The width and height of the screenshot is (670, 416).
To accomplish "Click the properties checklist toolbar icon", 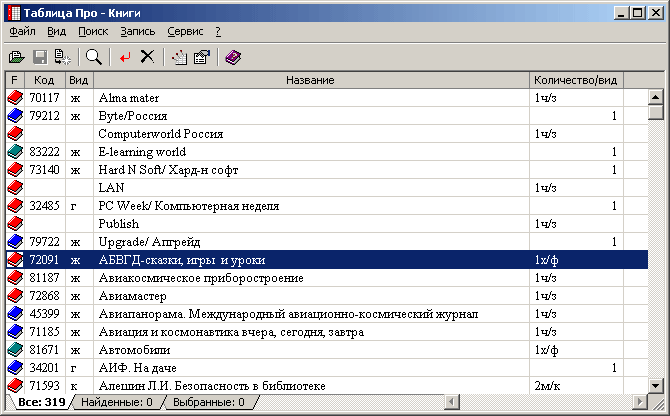I will [x=202, y=57].
